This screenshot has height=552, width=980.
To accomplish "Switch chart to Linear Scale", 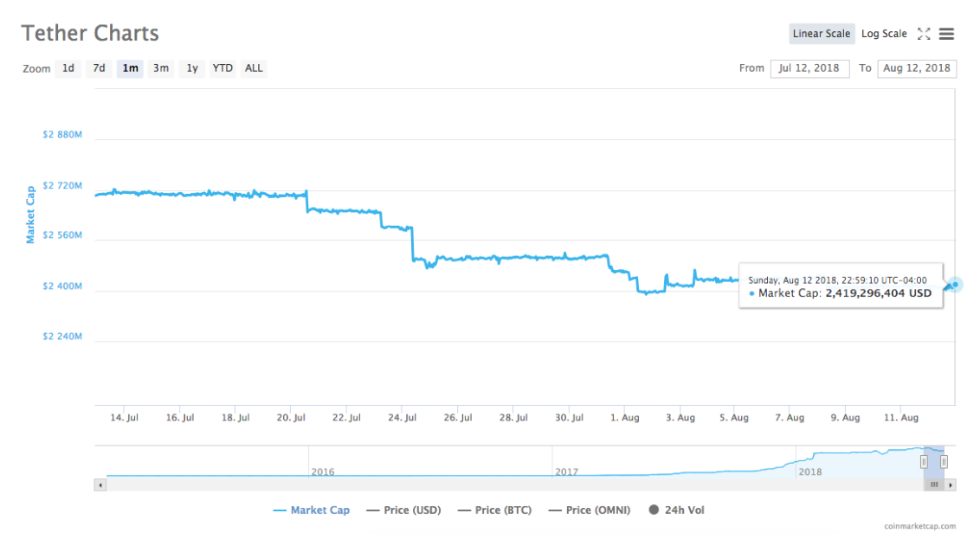I will click(822, 34).
